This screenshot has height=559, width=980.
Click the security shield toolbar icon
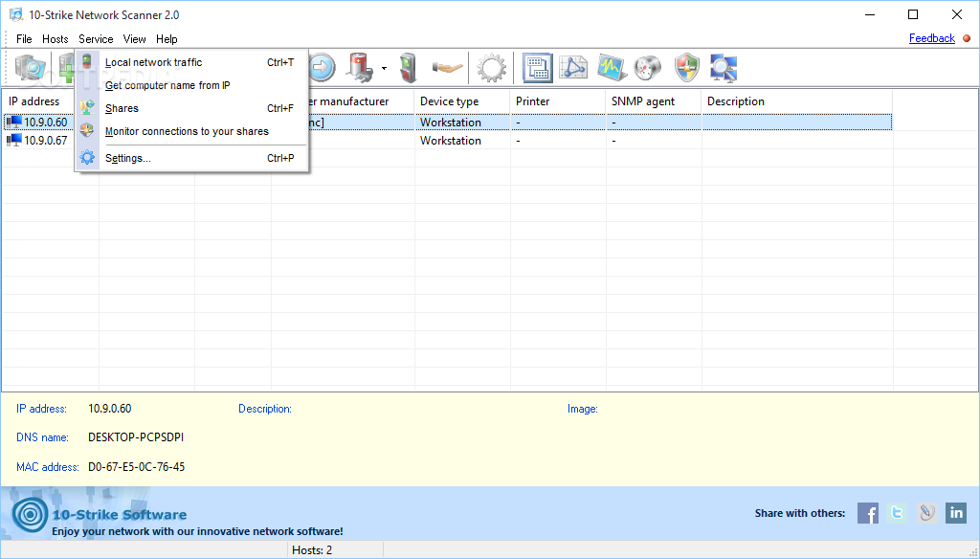687,68
